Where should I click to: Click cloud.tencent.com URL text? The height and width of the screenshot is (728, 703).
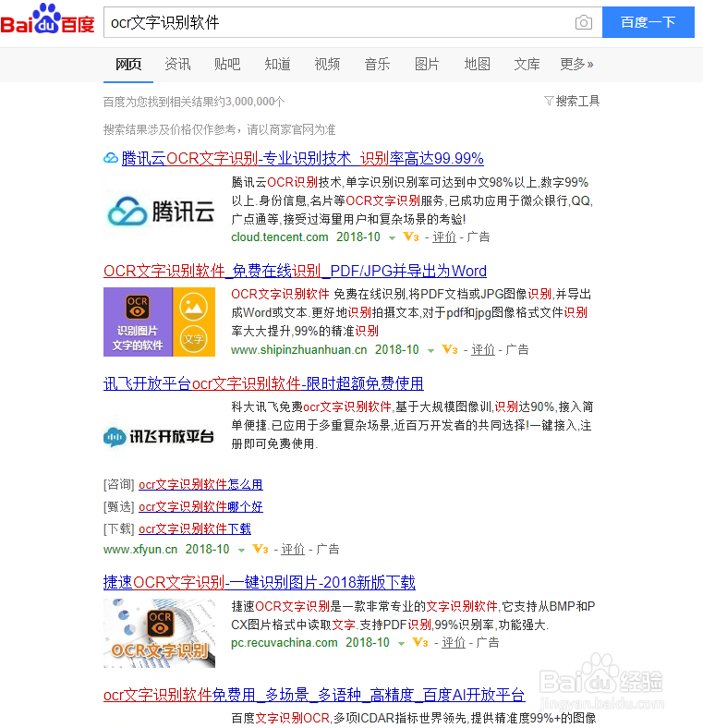(280, 237)
